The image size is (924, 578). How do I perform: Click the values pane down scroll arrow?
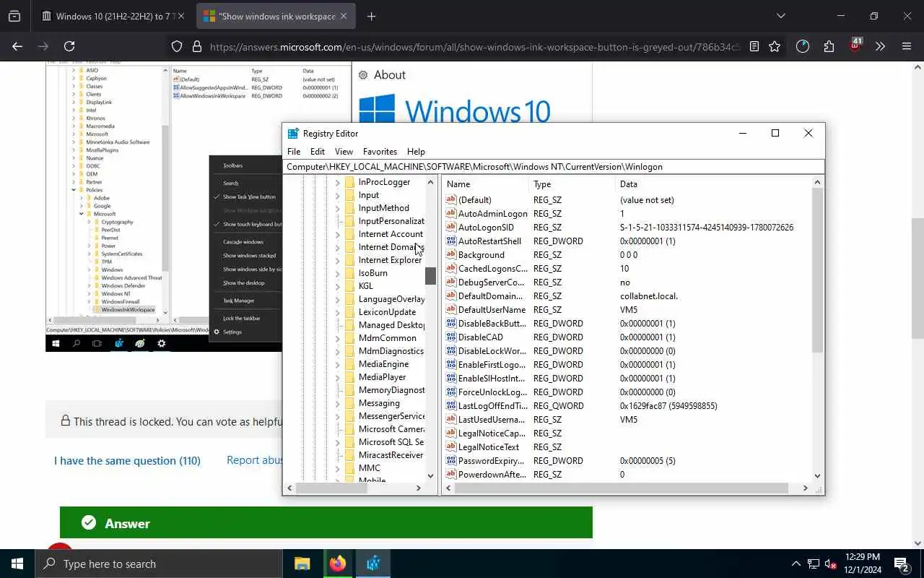pos(817,475)
